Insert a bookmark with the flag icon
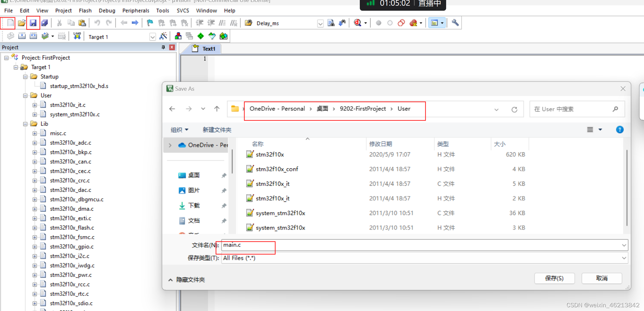Viewport: 644px width, 311px height. (x=150, y=23)
